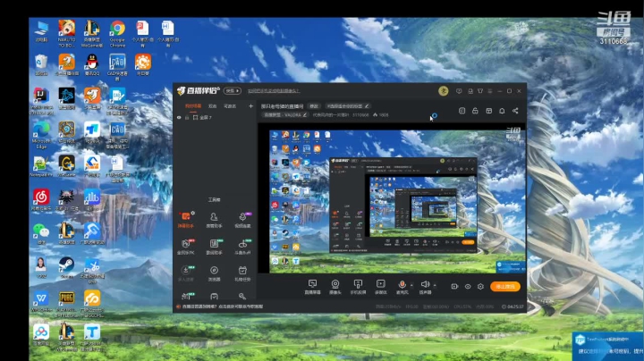Screen dimensions: 644x361
Task: Add the 手机投屏 phone casting source
Action: [x=358, y=287]
